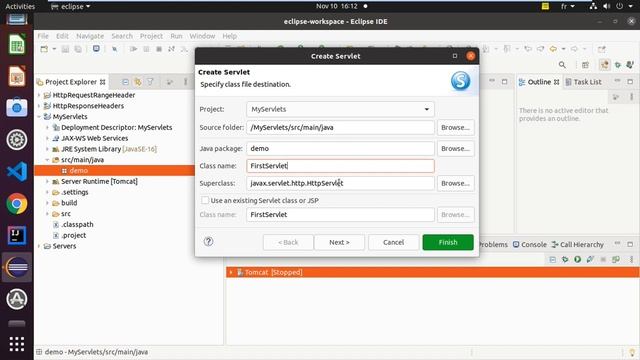
Task: Click the help question mark in dialog
Action: pyautogui.click(x=209, y=242)
